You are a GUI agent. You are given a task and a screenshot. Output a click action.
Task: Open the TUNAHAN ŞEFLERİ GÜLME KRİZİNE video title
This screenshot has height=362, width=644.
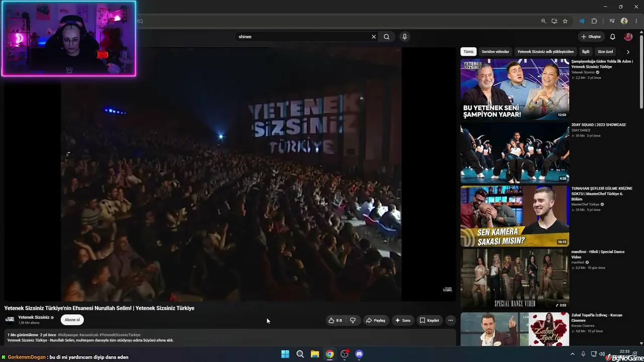pos(602,194)
